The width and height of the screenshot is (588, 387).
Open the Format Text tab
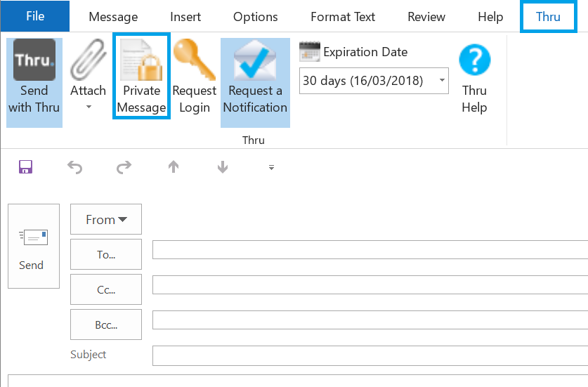tap(343, 17)
